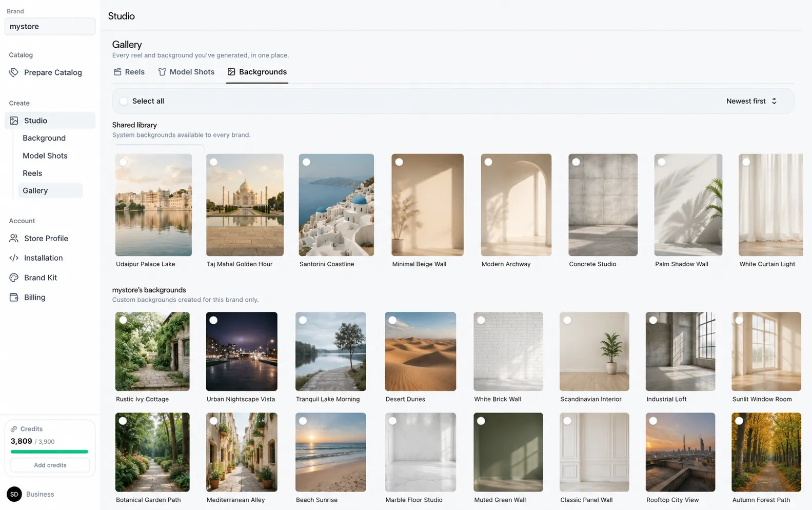Click the Add credits button
Screen dimensions: 812x510
(x=50, y=465)
